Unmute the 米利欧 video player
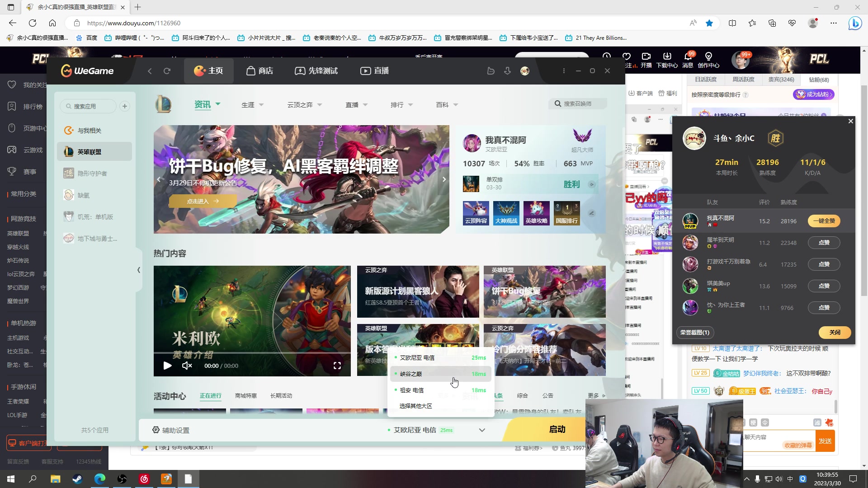 pos(187,366)
